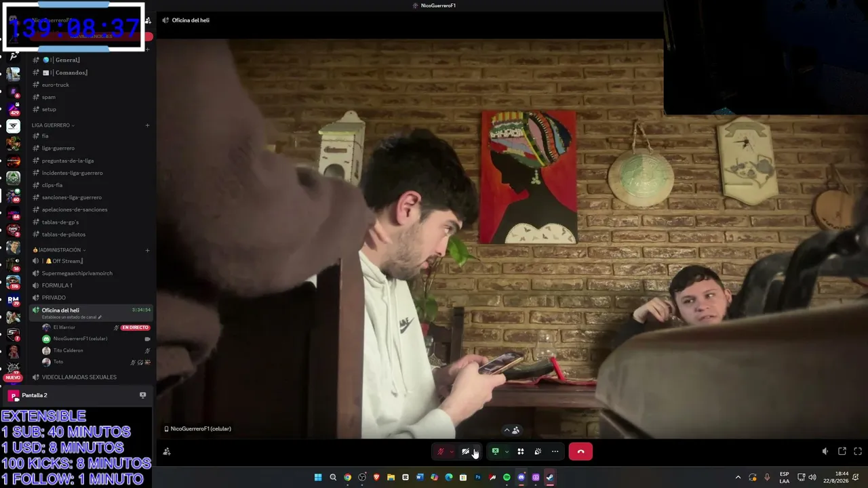The image size is (868, 488).
Task: Select El Warrior in voice channel list
Action: click(x=64, y=327)
